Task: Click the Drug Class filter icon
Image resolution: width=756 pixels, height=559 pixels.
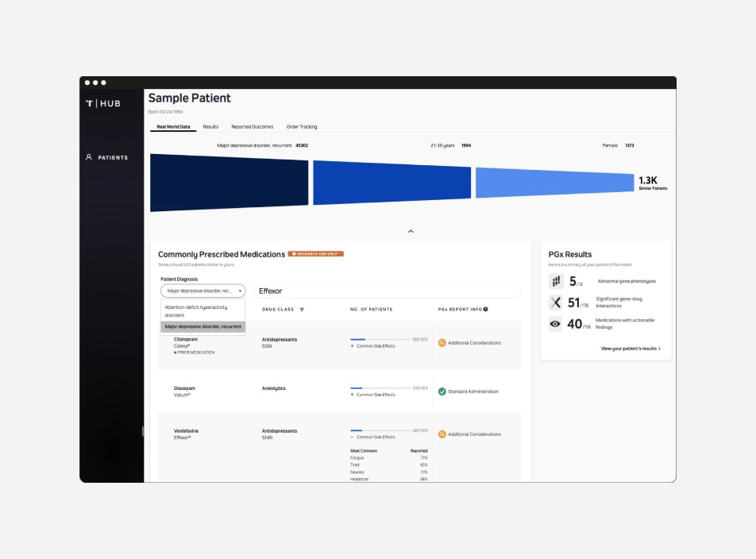Action: [x=302, y=310]
